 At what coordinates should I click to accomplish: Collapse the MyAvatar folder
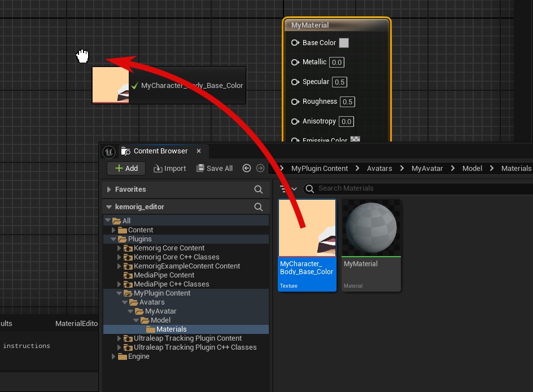(x=130, y=311)
